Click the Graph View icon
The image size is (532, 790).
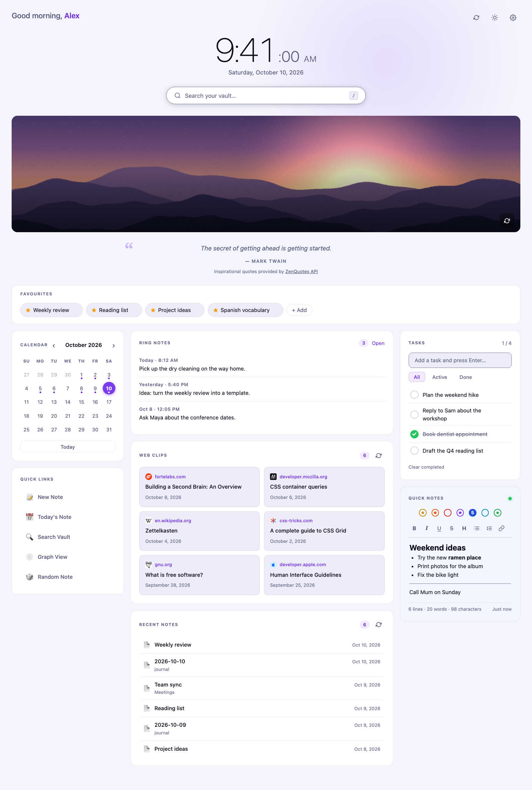point(30,557)
